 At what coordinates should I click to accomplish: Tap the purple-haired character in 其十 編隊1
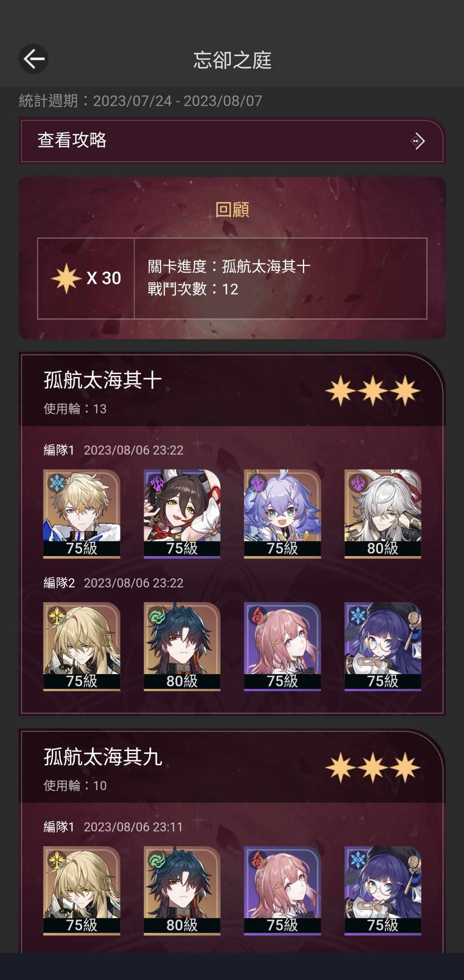coord(282,514)
